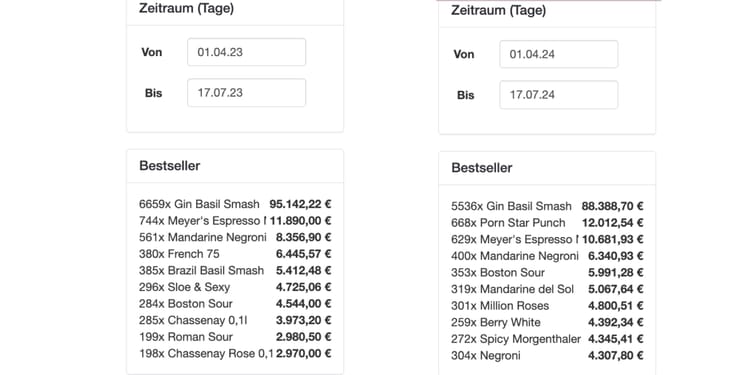Viewport: 750px width, 375px height.
Task: Click the left Bestseller panel heading
Action: point(170,166)
